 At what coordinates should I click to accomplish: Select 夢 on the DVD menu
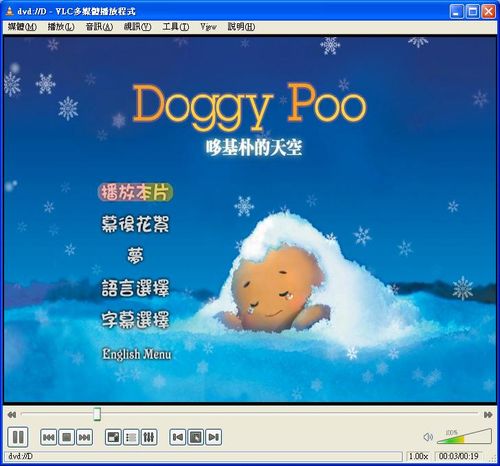pos(135,256)
